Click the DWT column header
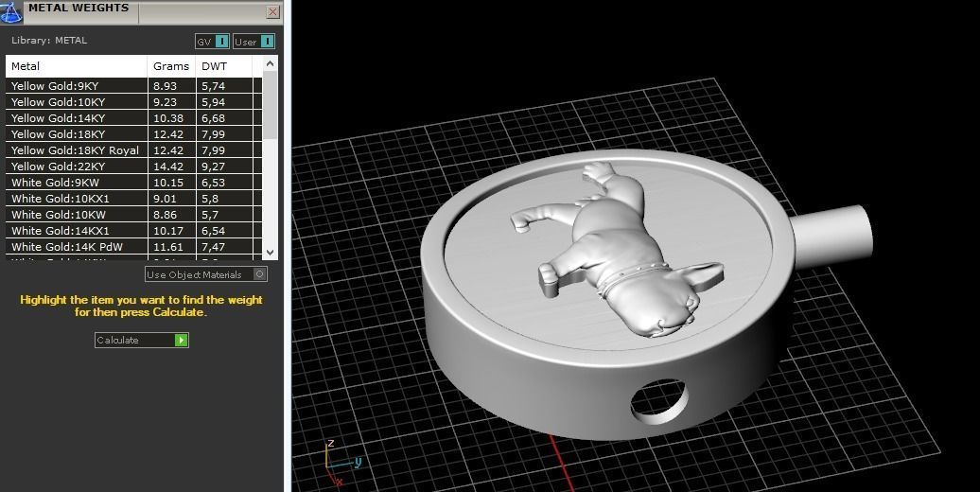Viewport: 980px width, 492px height. tap(224, 66)
